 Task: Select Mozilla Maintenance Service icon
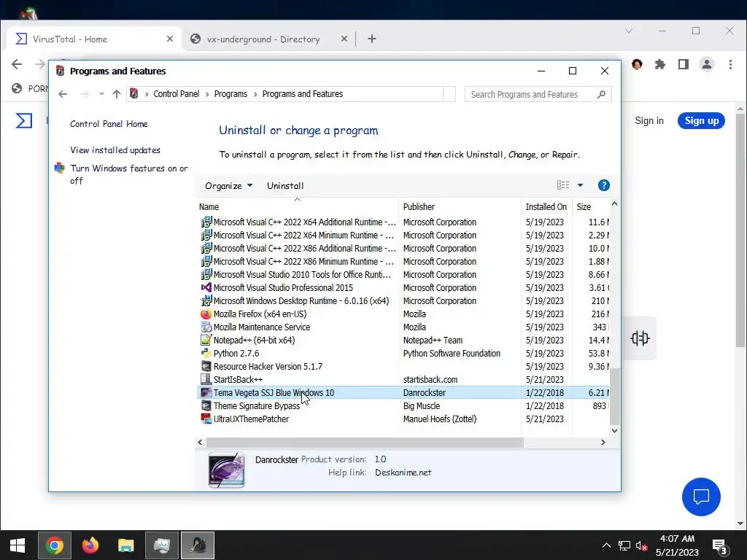206,327
